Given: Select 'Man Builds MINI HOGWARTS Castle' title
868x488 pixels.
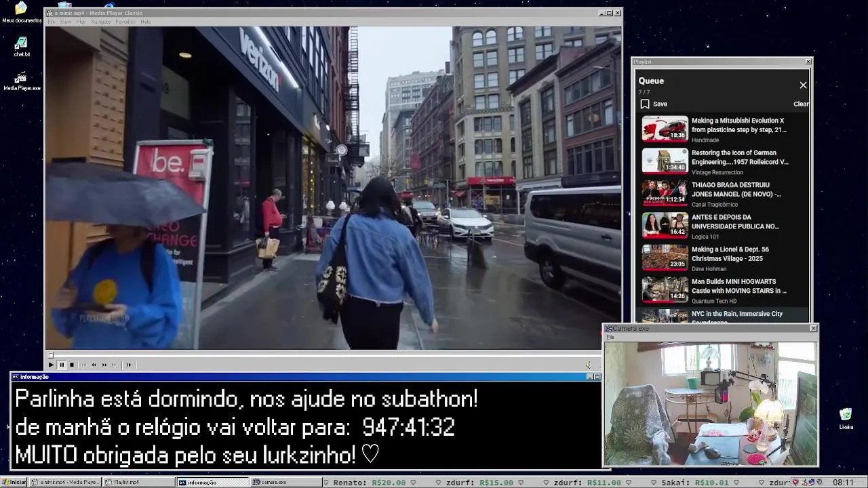Looking at the screenshot, I should [739, 286].
